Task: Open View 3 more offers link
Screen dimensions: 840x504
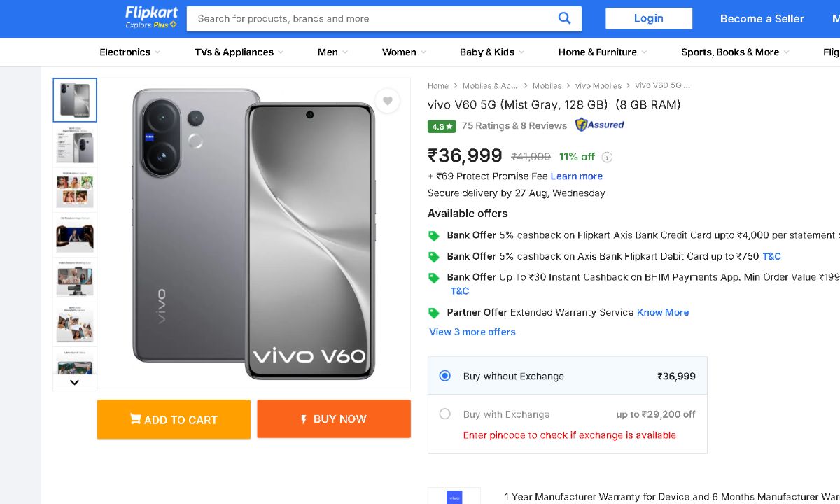Action: tap(472, 332)
